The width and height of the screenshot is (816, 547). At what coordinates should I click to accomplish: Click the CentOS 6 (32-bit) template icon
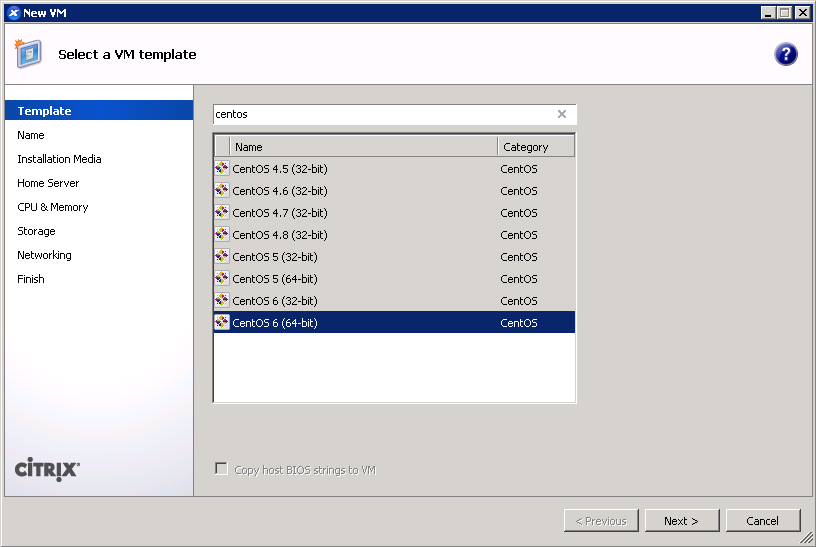(222, 300)
